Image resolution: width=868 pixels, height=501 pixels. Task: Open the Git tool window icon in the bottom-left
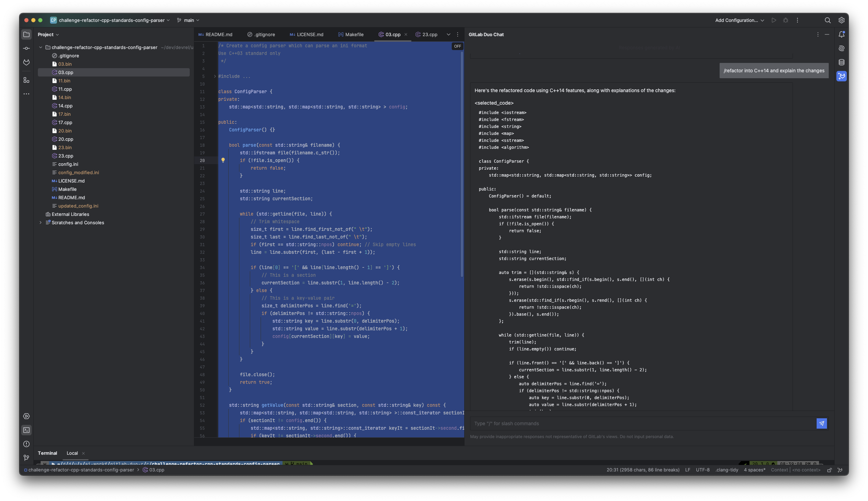point(26,458)
